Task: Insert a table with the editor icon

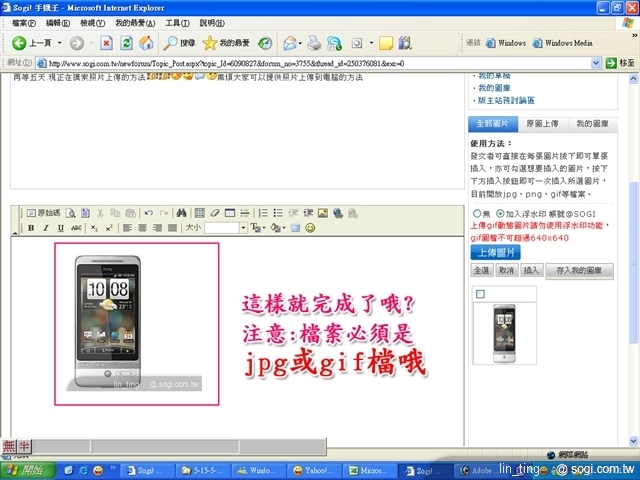Action: pyautogui.click(x=230, y=213)
